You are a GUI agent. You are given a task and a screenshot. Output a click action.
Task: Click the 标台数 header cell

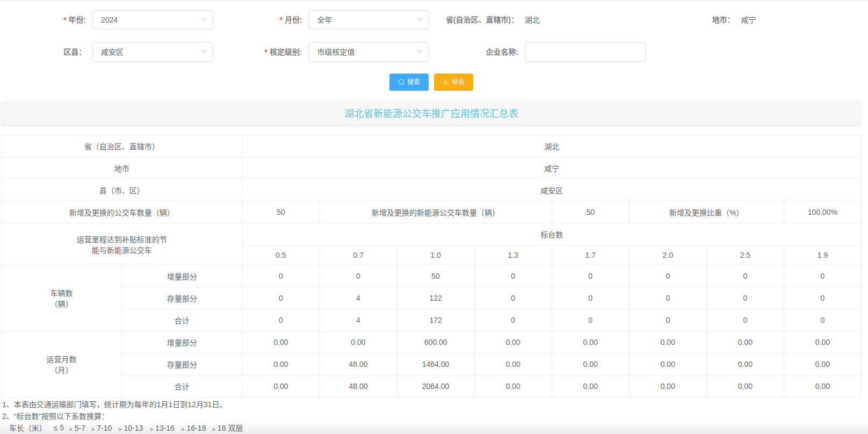(x=552, y=235)
